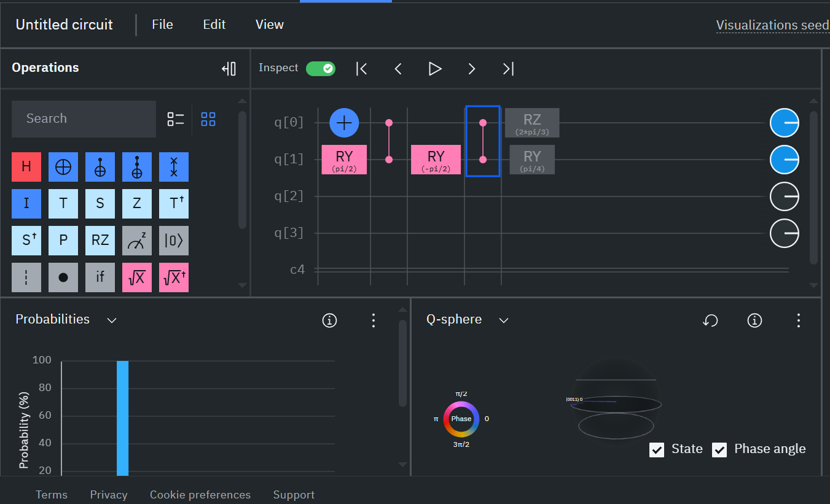
Task: Select the S-dagger gate
Action: pyautogui.click(x=26, y=241)
